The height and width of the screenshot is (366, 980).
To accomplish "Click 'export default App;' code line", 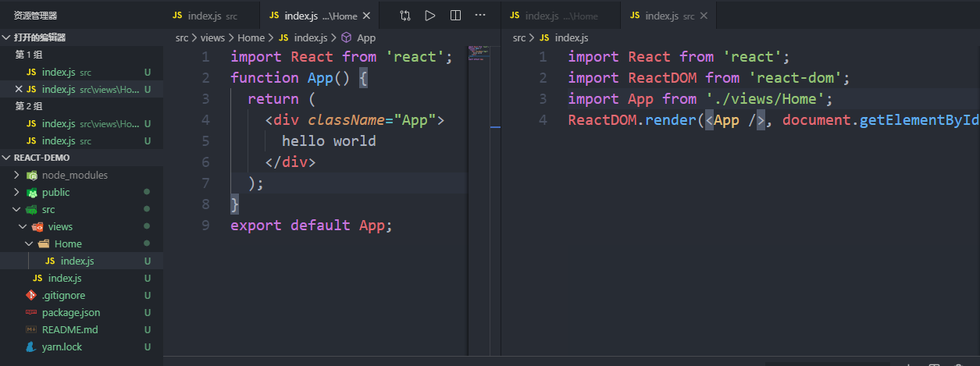I will pyautogui.click(x=311, y=226).
